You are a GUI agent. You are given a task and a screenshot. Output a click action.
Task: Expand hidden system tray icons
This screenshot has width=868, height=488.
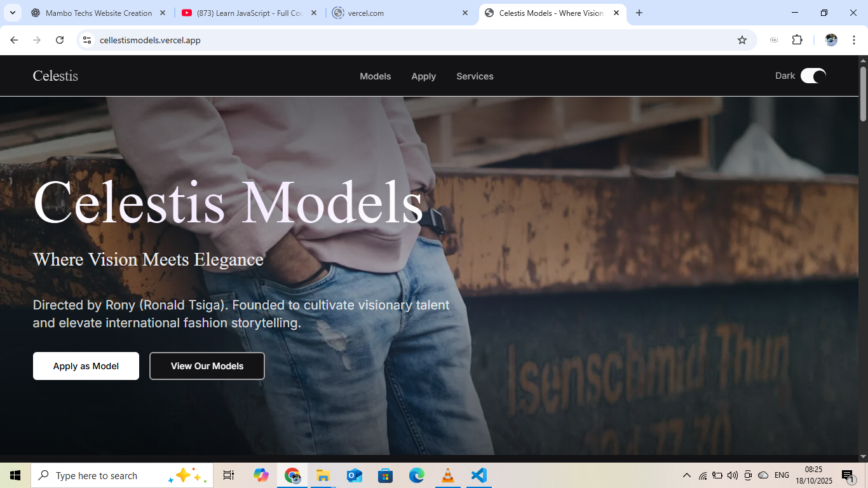[686, 475]
